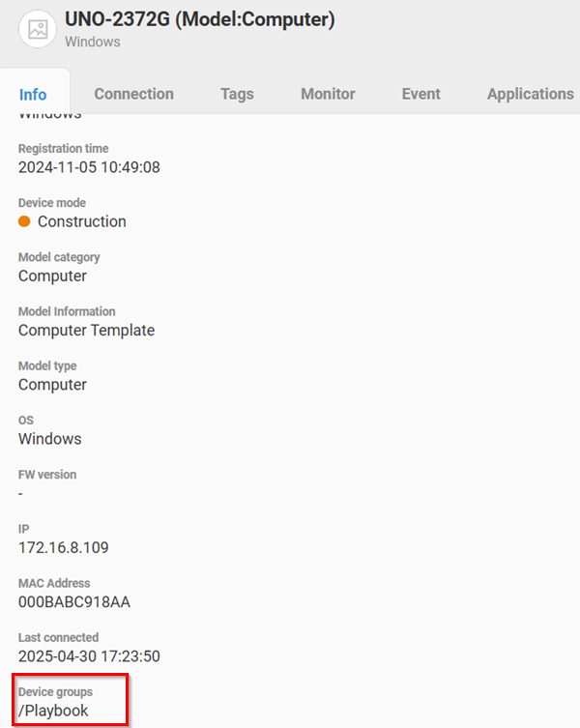The image size is (580, 728).
Task: Click the Computer Template model information
Action: pyautogui.click(x=86, y=330)
